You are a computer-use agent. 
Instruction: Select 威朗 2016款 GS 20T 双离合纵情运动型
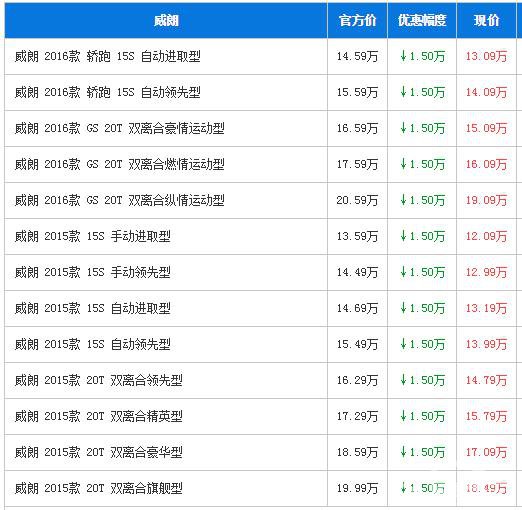tap(119, 200)
